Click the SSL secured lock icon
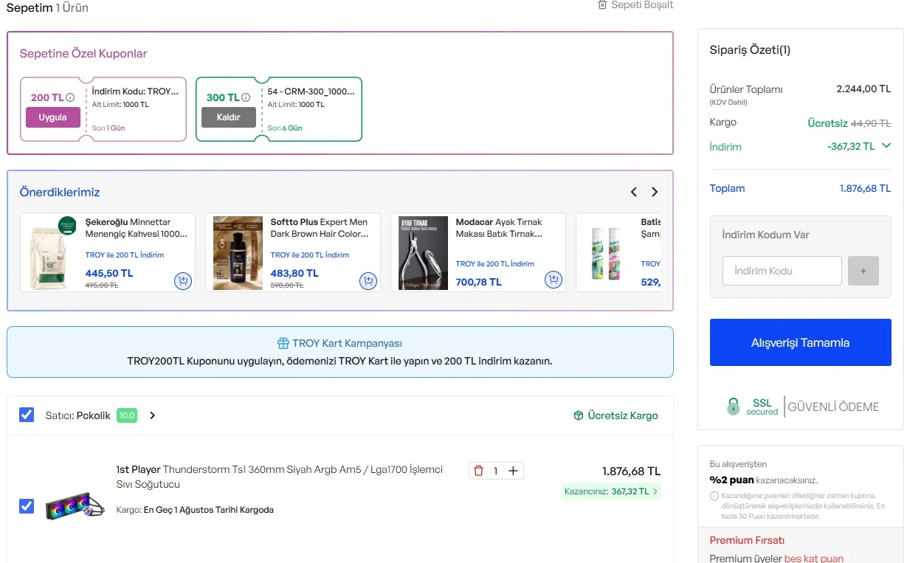The image size is (924, 563). (733, 407)
